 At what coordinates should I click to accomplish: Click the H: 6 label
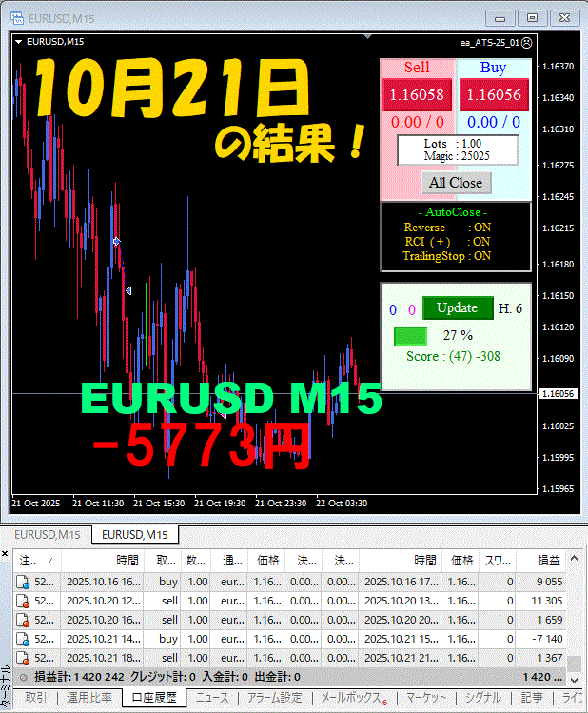(x=510, y=308)
